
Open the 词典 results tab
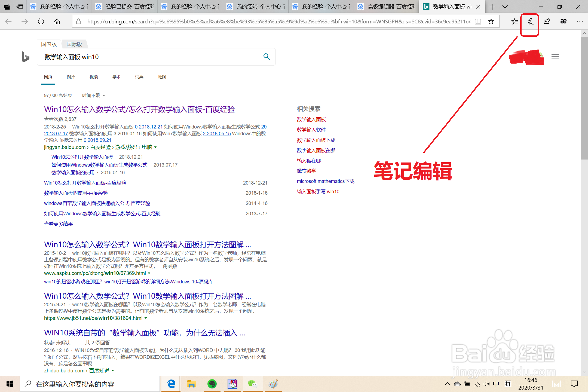tap(139, 77)
